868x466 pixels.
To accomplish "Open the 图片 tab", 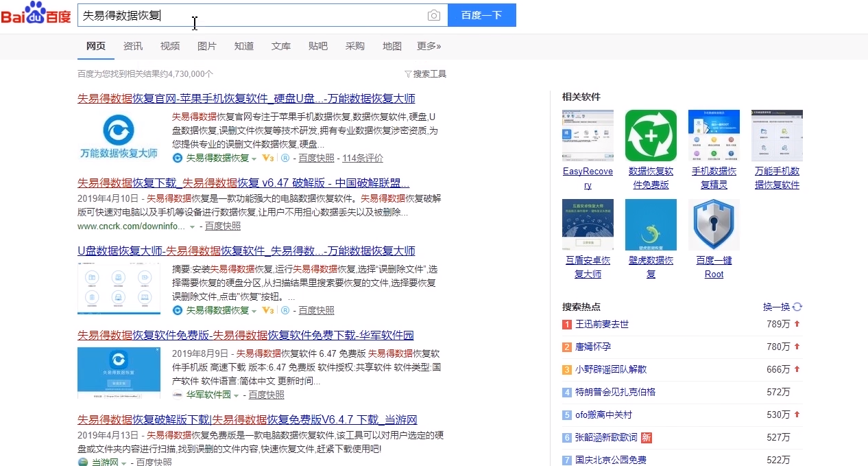I will pyautogui.click(x=206, y=46).
